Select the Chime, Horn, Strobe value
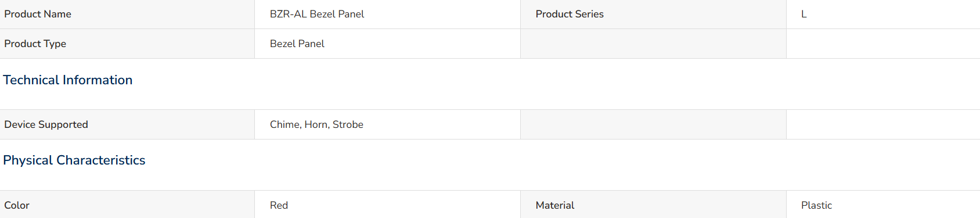 [316, 124]
